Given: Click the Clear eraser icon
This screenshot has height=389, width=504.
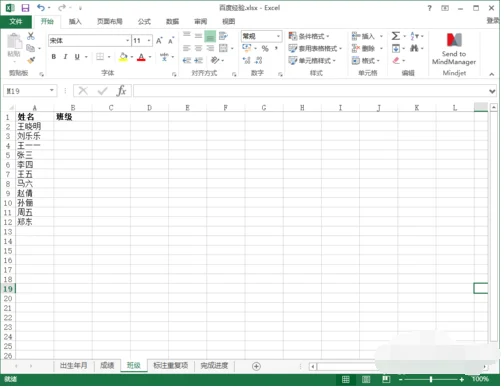Looking at the screenshot, I should pyautogui.click(x=396, y=60).
